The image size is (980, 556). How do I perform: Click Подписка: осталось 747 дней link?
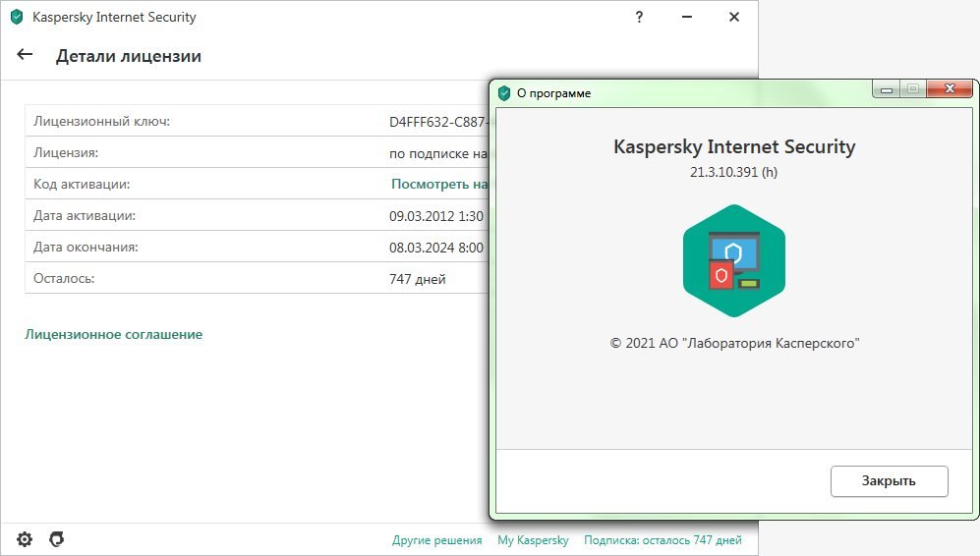(x=663, y=539)
